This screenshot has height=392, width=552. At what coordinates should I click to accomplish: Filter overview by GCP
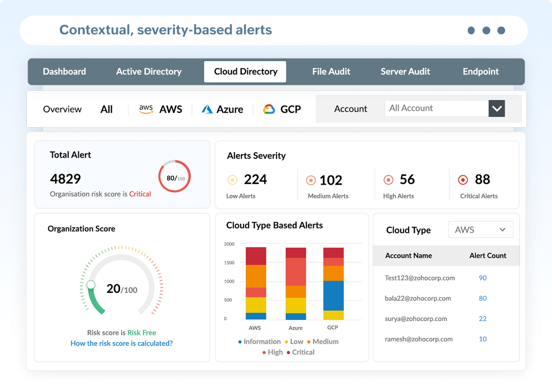[282, 109]
